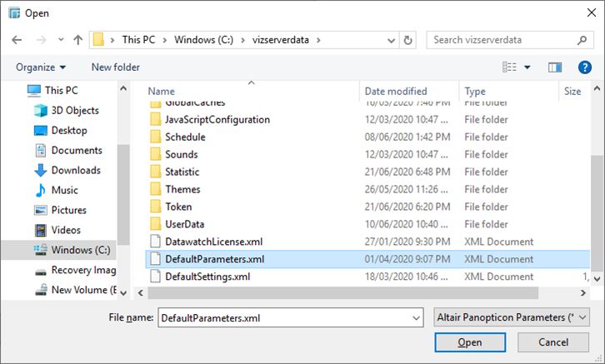Viewport: 605px width, 364px height.
Task: Toggle the preview pane icon
Action: coord(556,67)
